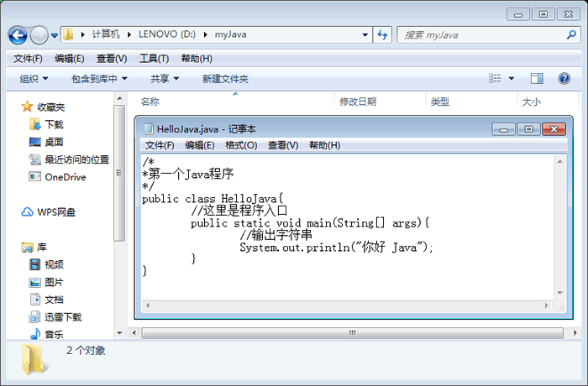Open 最近访问的位置 in favorites
The width and height of the screenshot is (588, 386).
tap(76, 159)
